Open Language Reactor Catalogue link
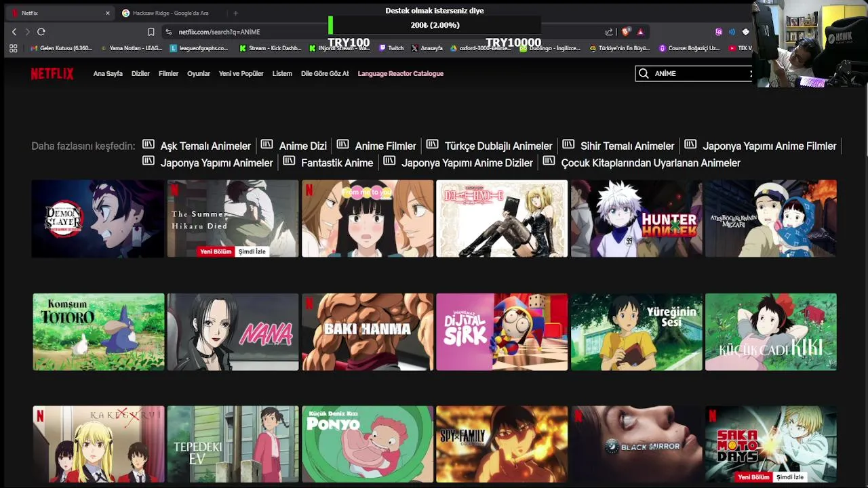Image resolution: width=868 pixels, height=488 pixels. [x=401, y=74]
